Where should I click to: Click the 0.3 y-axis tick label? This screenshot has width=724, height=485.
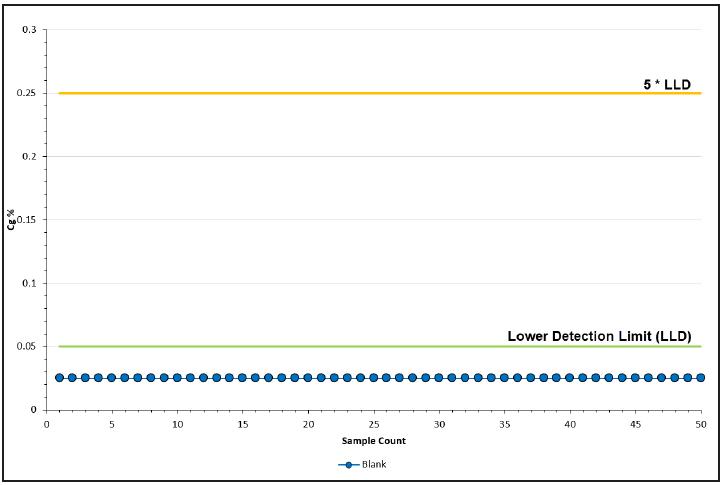tap(29, 30)
